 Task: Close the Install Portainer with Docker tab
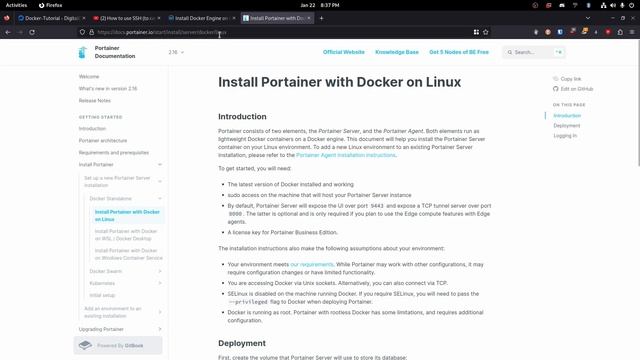click(x=309, y=18)
